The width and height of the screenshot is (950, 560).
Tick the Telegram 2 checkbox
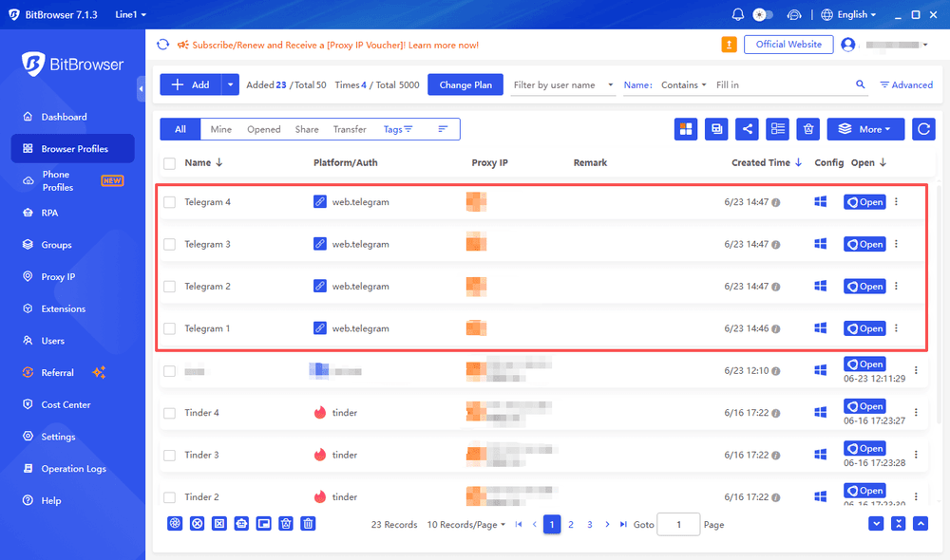click(x=170, y=287)
